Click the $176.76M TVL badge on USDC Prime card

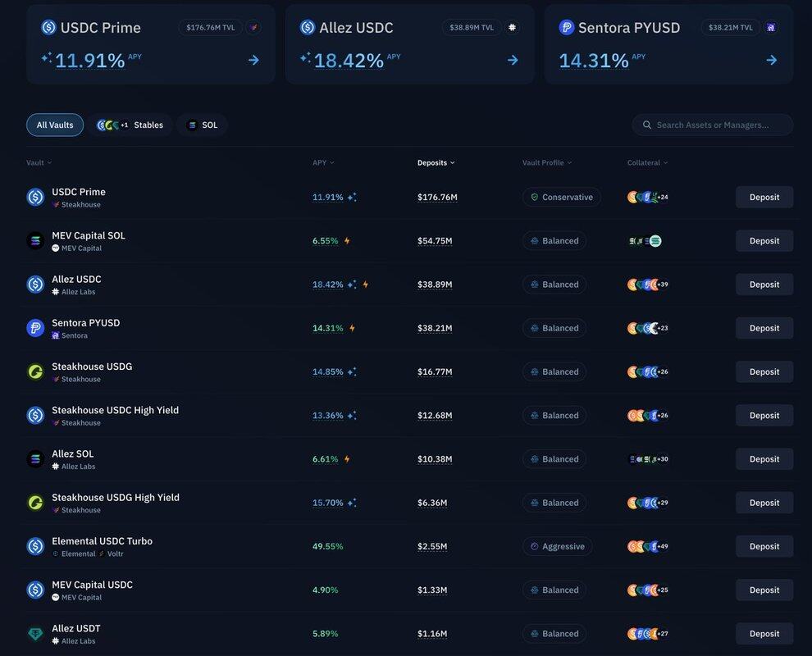pos(210,27)
